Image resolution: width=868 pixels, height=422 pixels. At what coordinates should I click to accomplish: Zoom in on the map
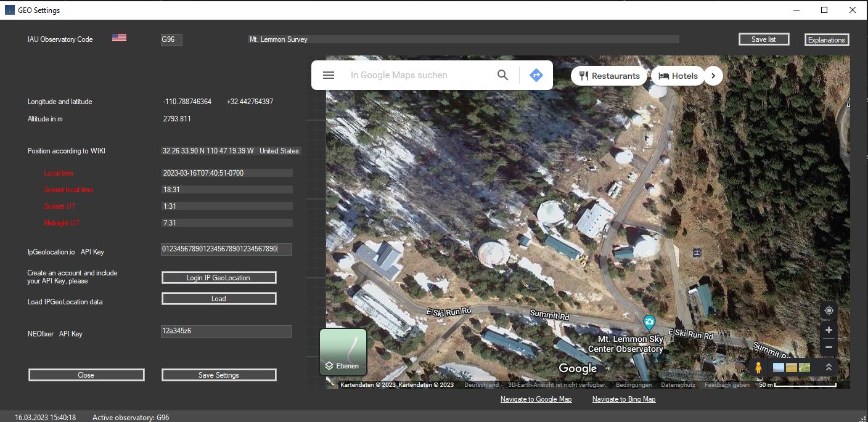pyautogui.click(x=829, y=330)
